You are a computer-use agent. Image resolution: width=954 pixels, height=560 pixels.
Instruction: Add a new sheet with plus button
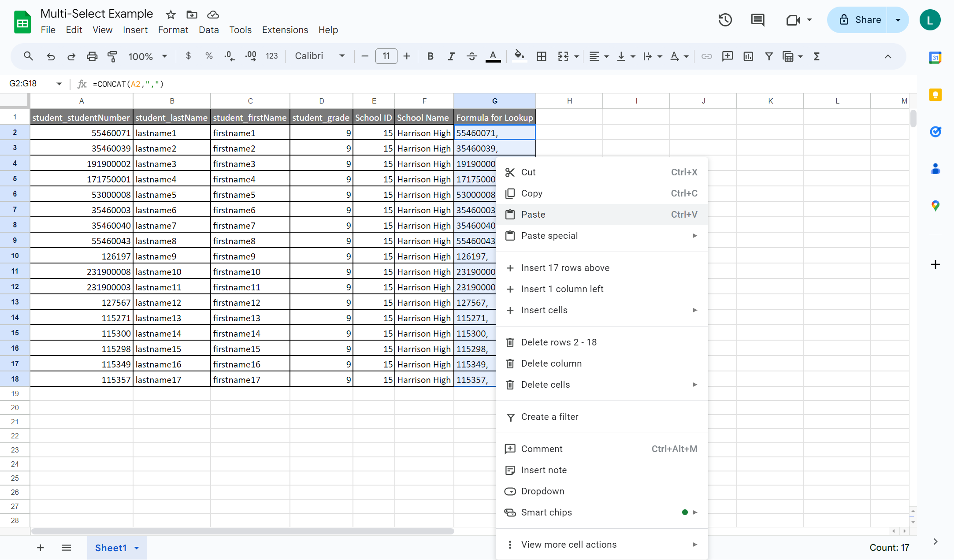coord(40,548)
